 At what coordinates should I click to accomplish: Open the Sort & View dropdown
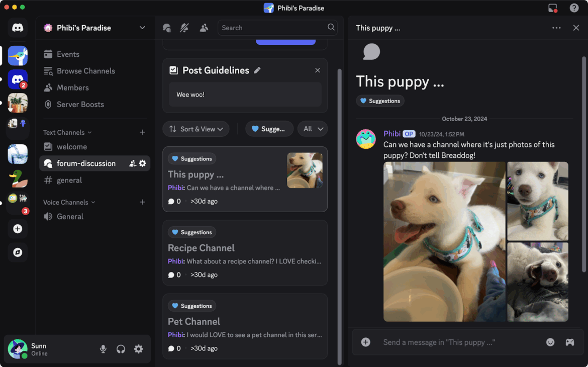click(x=196, y=129)
